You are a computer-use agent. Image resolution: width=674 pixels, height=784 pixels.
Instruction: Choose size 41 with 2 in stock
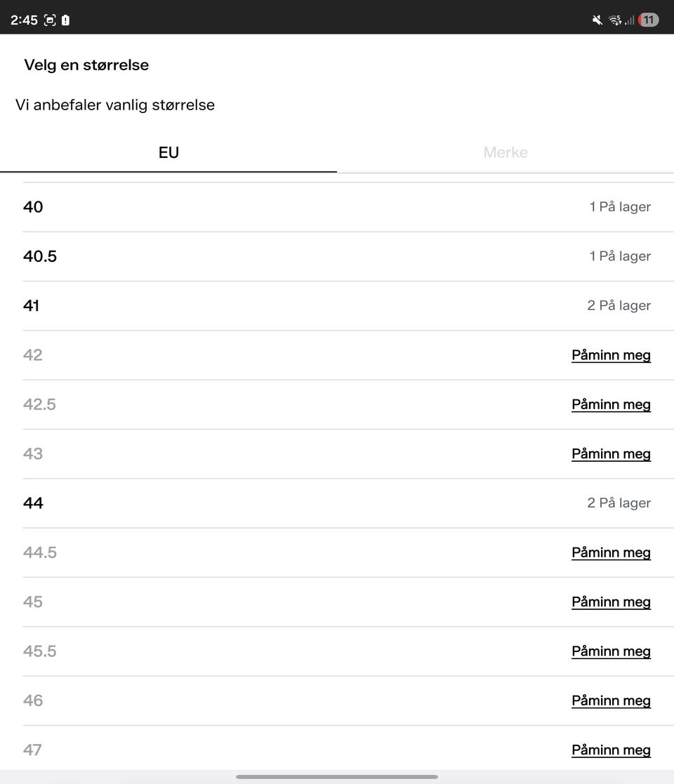tap(337, 305)
